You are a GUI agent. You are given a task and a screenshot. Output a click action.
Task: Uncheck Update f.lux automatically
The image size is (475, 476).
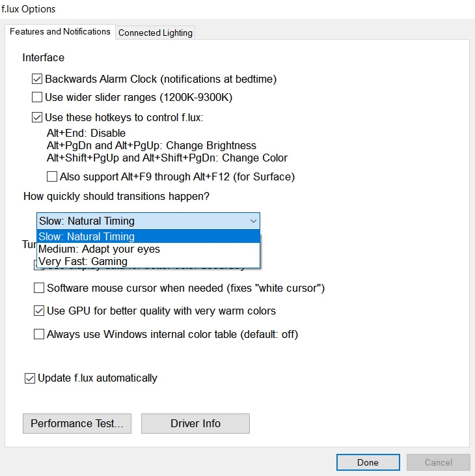(30, 378)
